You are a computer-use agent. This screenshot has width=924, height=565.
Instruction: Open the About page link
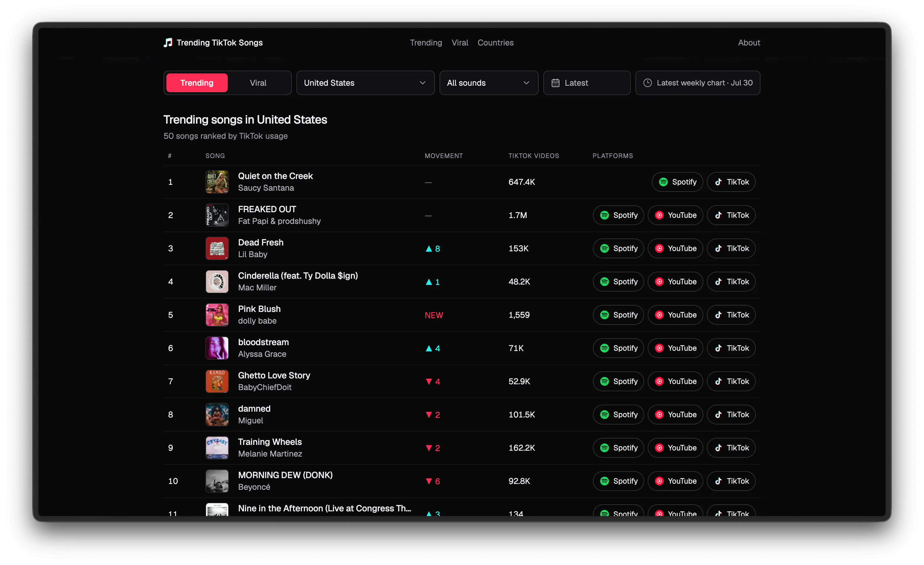click(749, 43)
